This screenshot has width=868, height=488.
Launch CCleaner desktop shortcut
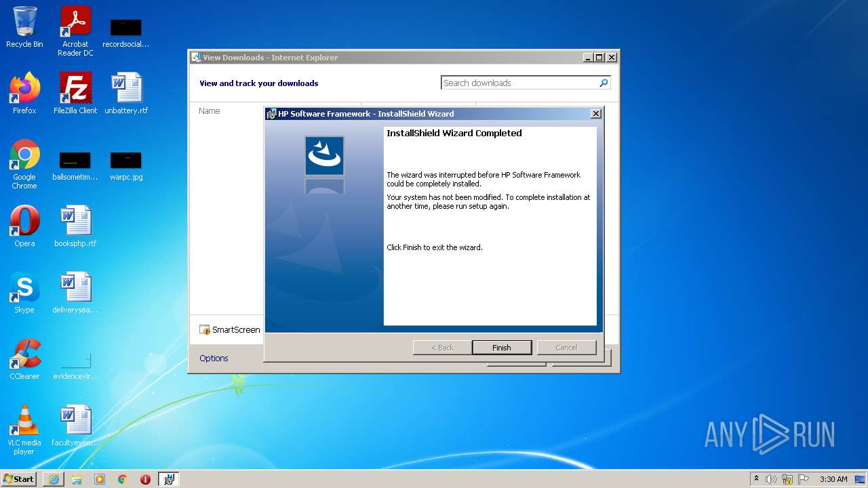(24, 359)
